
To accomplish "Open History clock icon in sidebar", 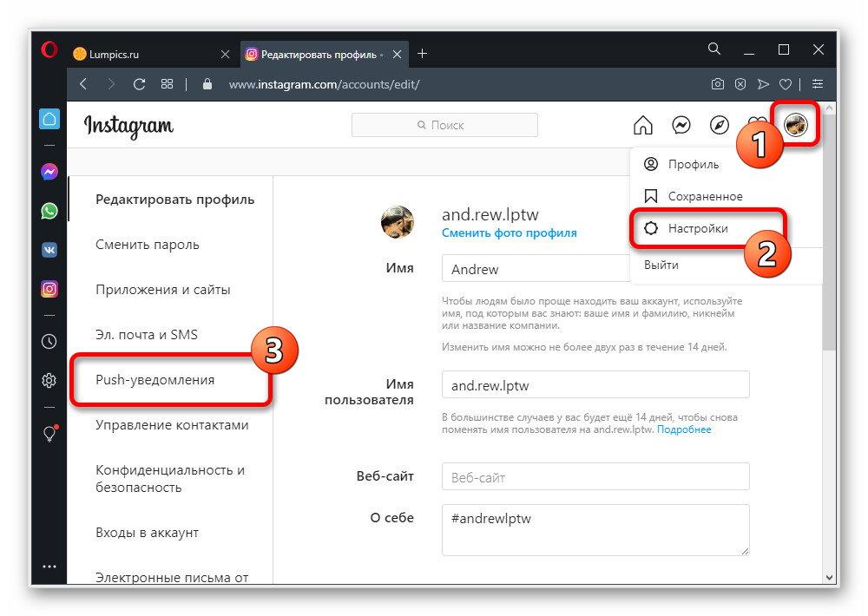I will tap(49, 342).
